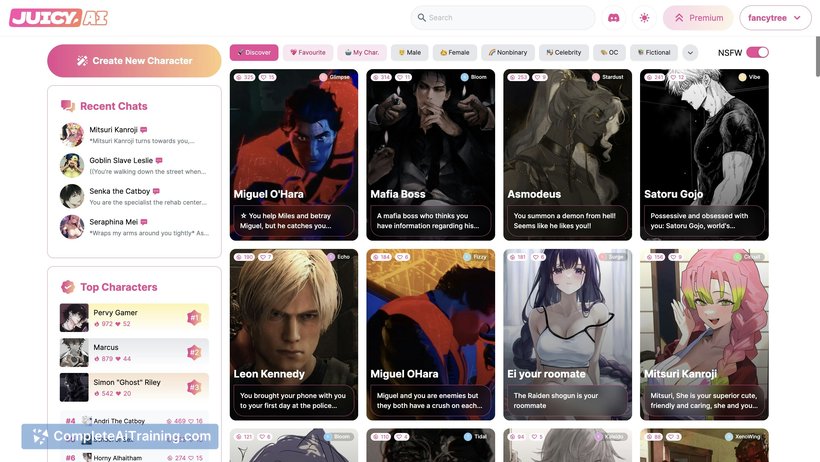Image resolution: width=820 pixels, height=462 pixels.
Task: Click chat bubble icon beside Seraphina Mei
Action: (x=144, y=222)
